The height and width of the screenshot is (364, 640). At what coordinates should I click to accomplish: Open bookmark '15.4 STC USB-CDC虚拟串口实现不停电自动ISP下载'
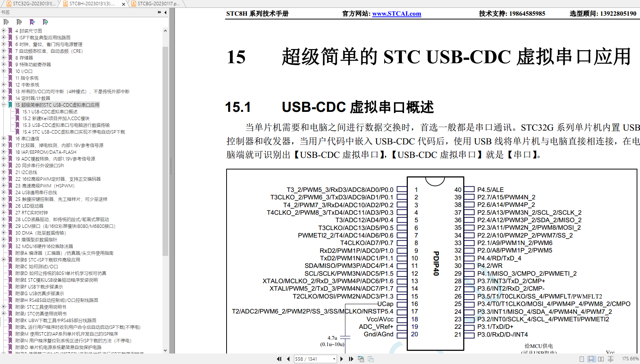coord(73,132)
